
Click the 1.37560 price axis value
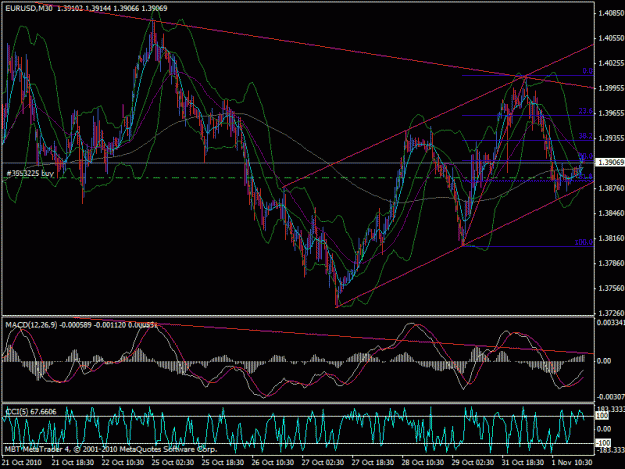pos(611,288)
